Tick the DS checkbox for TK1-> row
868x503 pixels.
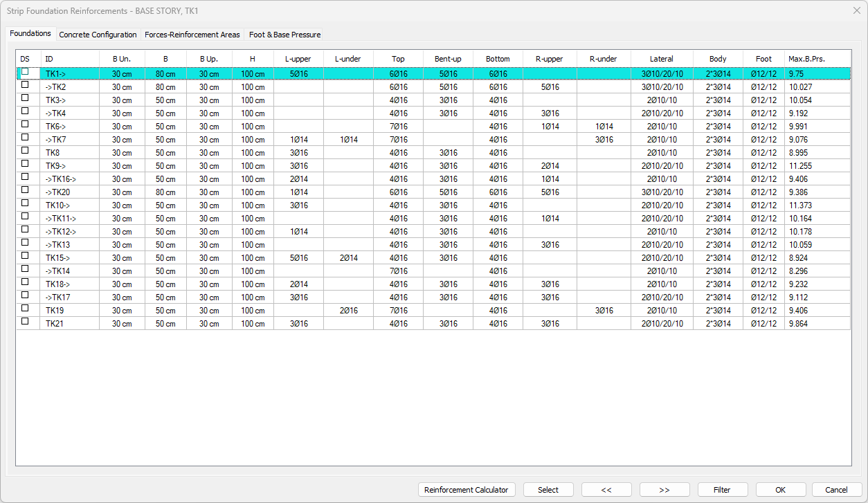[x=26, y=72]
